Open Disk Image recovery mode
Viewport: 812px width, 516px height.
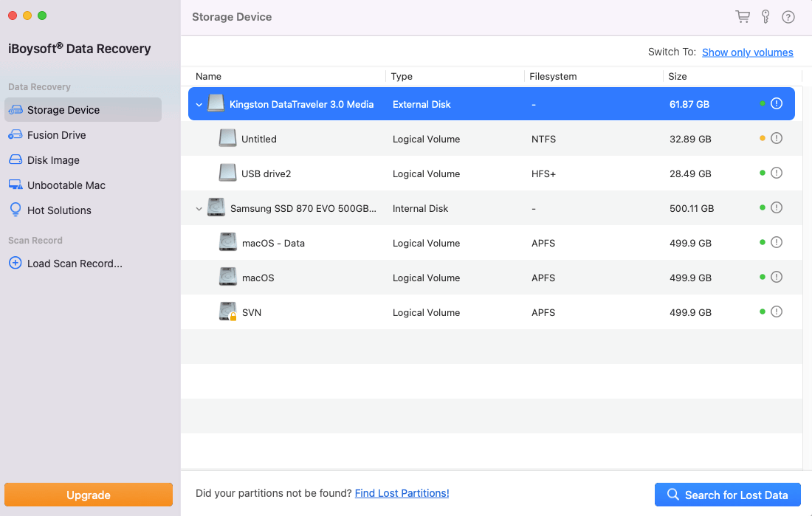coord(16,159)
